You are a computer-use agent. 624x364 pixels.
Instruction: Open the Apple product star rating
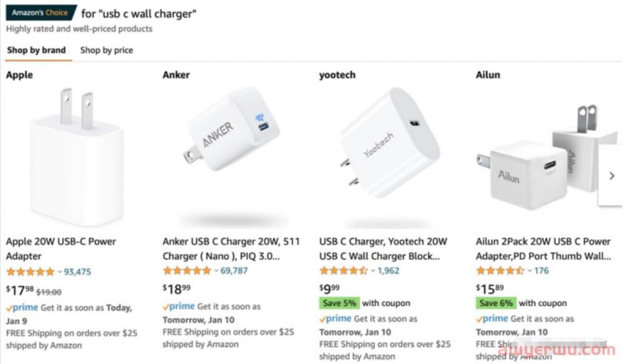(30, 272)
